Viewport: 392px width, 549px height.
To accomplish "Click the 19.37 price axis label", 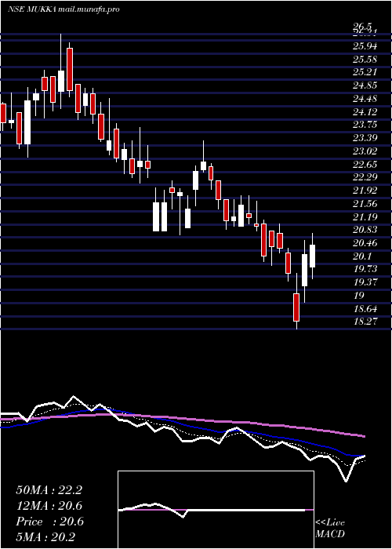I will (x=365, y=282).
